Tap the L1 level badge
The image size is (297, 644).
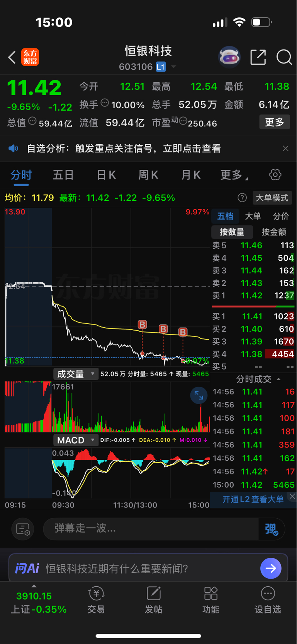[x=161, y=67]
